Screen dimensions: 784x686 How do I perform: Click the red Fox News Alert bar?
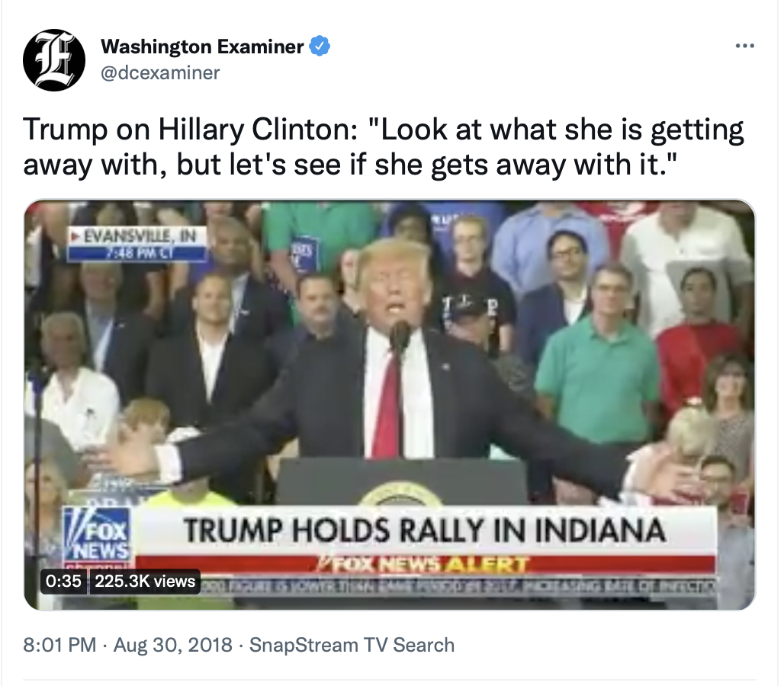tap(425, 565)
